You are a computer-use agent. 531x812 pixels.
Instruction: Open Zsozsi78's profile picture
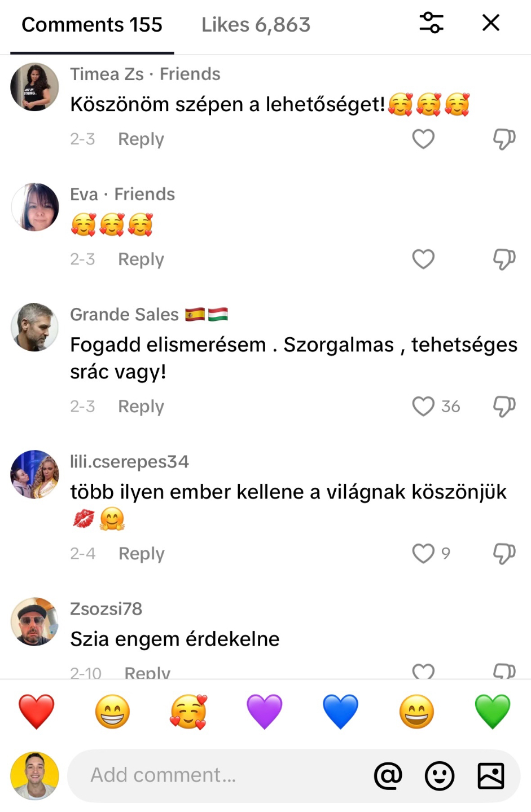[34, 621]
